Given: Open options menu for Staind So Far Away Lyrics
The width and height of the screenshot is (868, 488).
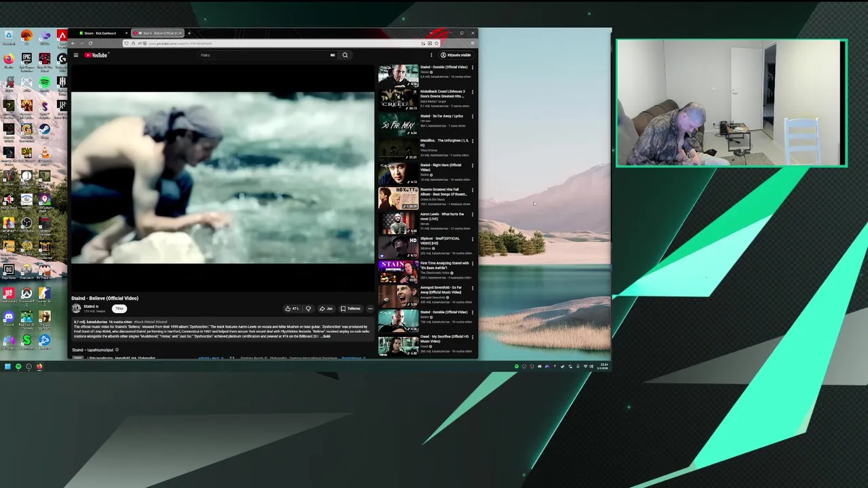Looking at the screenshot, I should tap(473, 117).
